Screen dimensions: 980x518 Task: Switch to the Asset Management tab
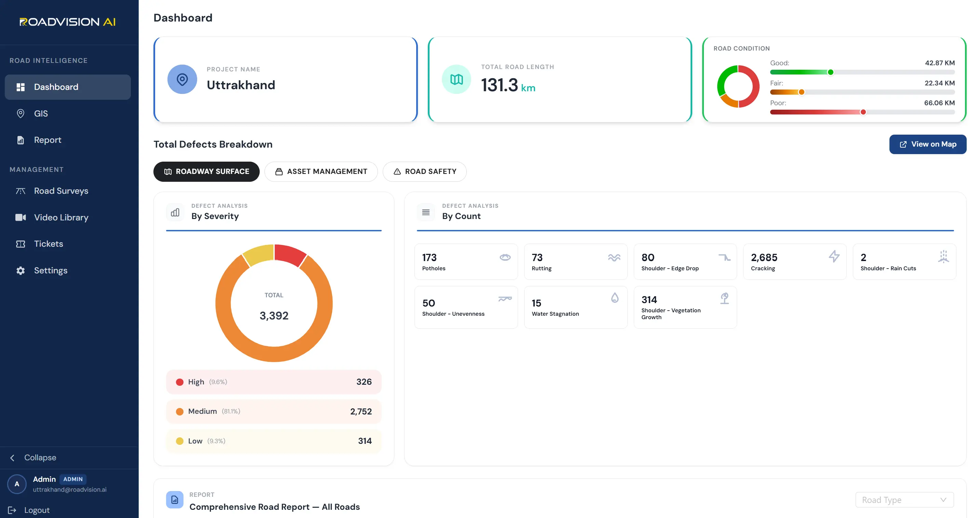[321, 172]
